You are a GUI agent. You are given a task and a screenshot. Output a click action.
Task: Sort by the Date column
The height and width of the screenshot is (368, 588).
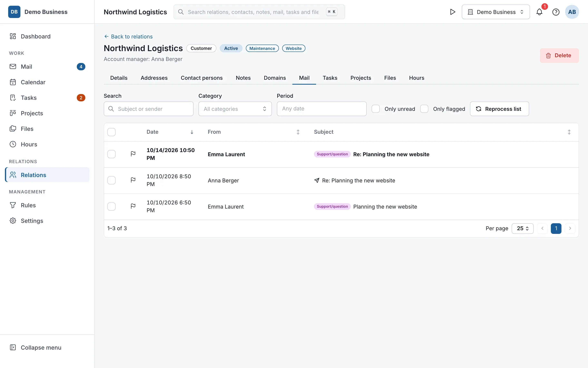tap(170, 132)
